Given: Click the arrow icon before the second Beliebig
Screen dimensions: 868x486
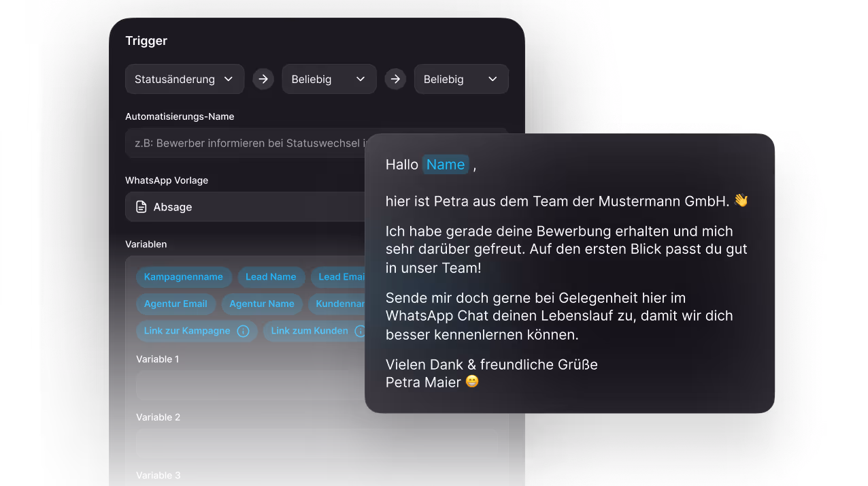Looking at the screenshot, I should pos(395,78).
